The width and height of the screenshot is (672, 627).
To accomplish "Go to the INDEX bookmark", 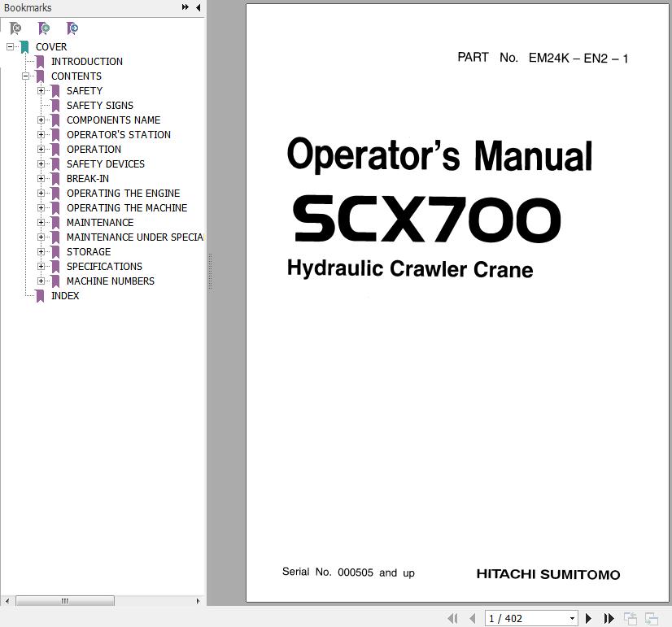I will tap(65, 296).
